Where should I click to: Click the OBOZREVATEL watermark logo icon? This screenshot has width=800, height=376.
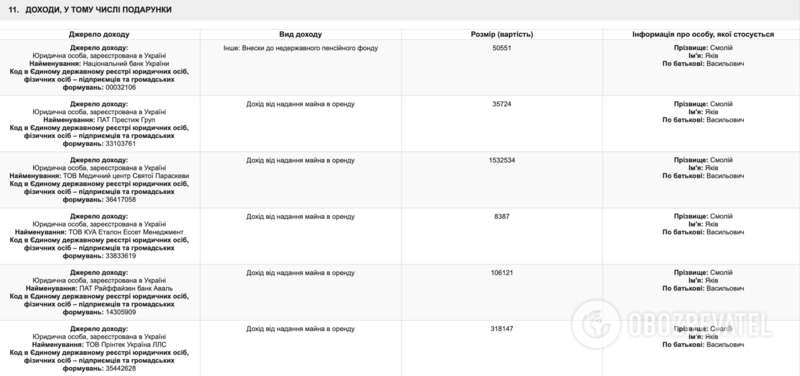click(x=596, y=324)
